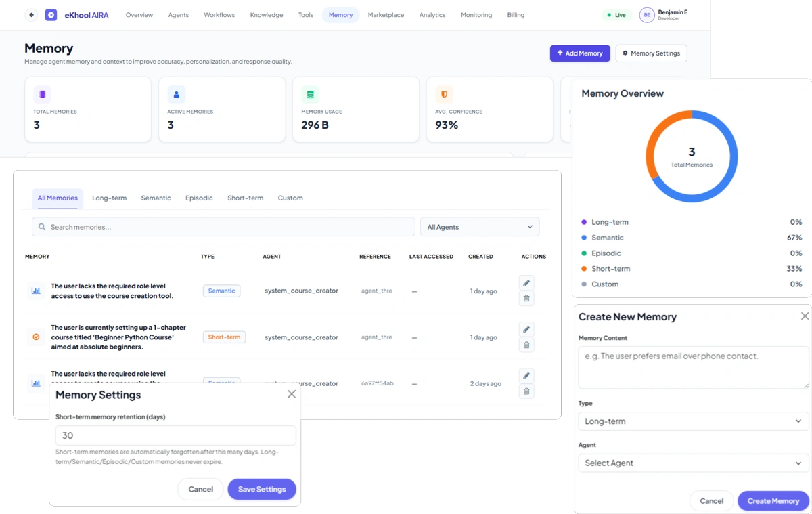The height and width of the screenshot is (514, 812).
Task: Open the Select Agent dropdown
Action: tap(694, 463)
